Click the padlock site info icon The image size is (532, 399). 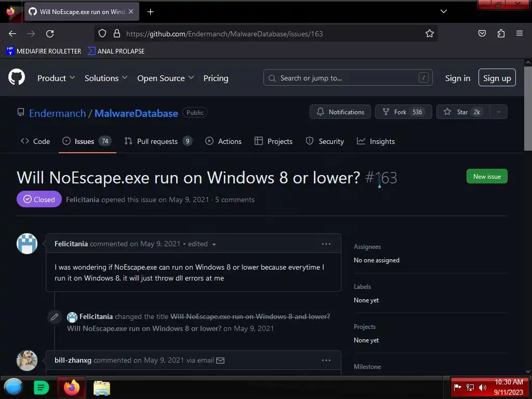117,33
